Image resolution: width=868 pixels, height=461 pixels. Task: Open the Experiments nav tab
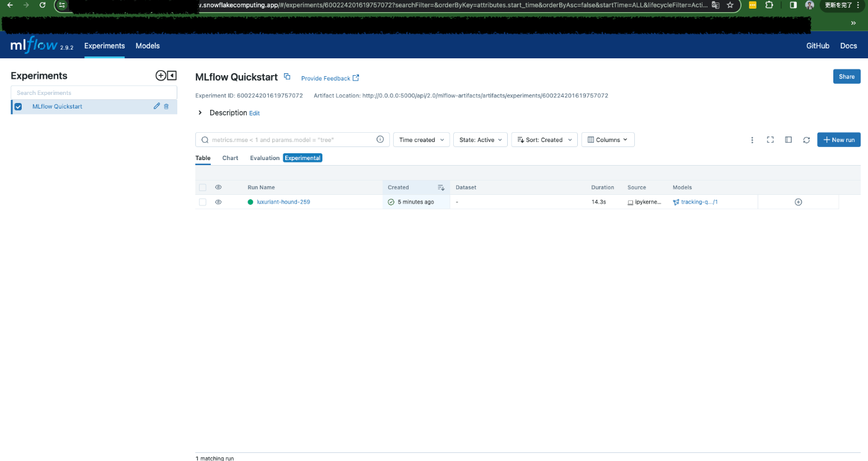click(105, 46)
